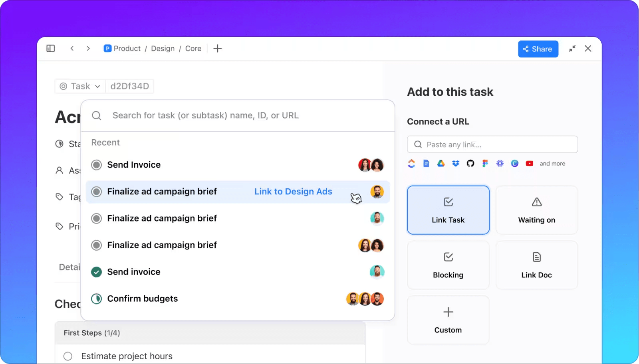Select the Design breadcrumb item
The image size is (639, 364).
point(163,48)
